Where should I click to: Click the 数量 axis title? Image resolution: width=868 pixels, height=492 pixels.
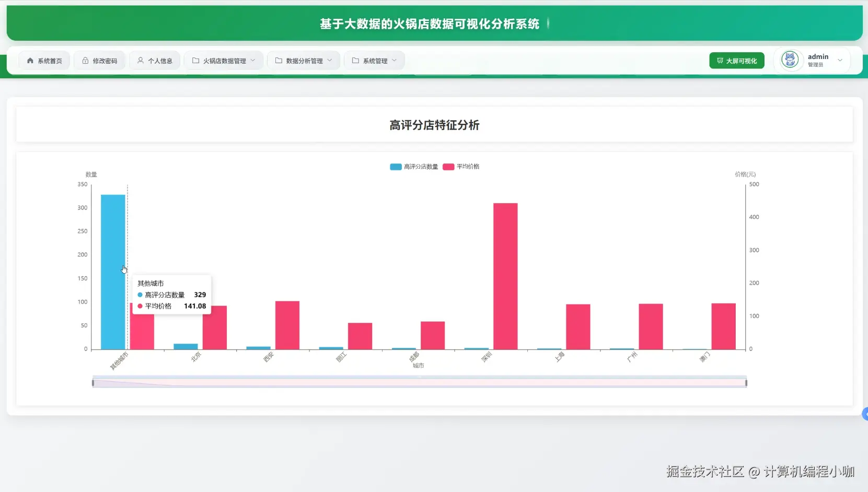pyautogui.click(x=91, y=174)
